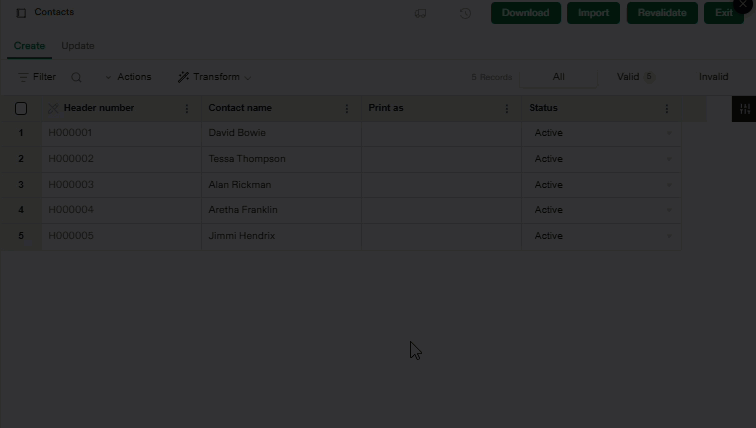Switch to the Update tab
Screen dimensions: 756x428
click(78, 46)
